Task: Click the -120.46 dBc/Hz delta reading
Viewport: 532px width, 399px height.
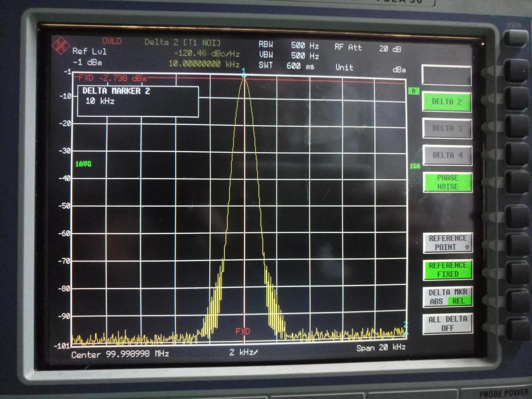Action: (206, 53)
